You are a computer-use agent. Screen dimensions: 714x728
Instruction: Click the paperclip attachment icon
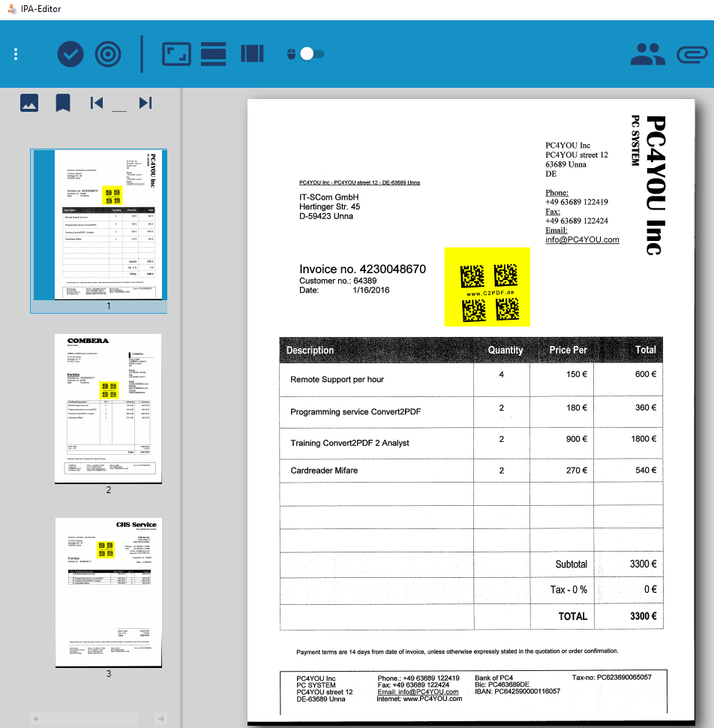pos(691,54)
